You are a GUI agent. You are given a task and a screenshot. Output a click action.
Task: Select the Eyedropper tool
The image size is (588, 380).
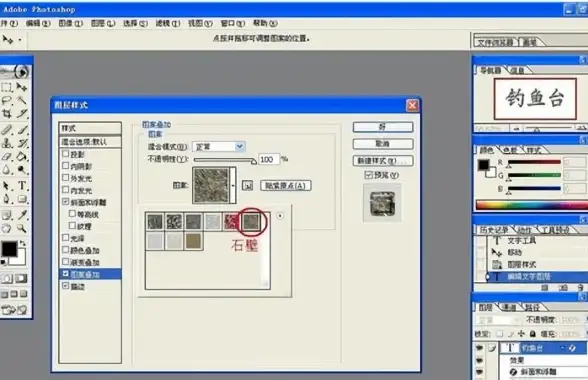coord(22,215)
